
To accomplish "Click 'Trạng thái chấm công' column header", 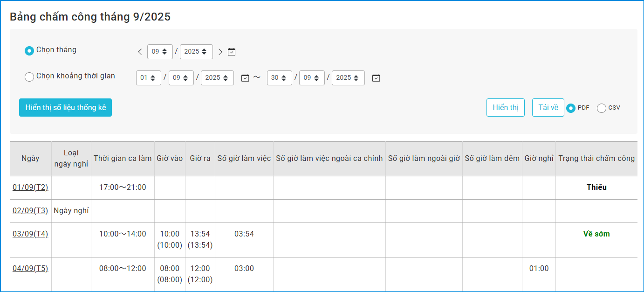I will point(596,159).
